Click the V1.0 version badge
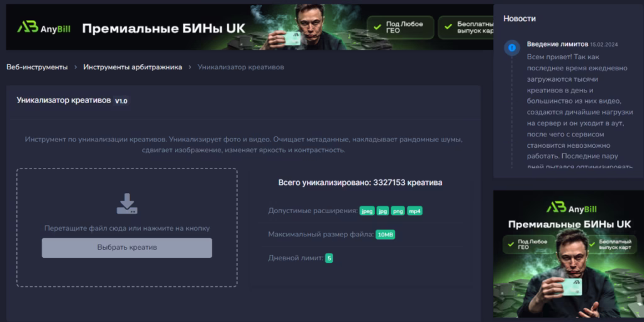 pos(121,101)
